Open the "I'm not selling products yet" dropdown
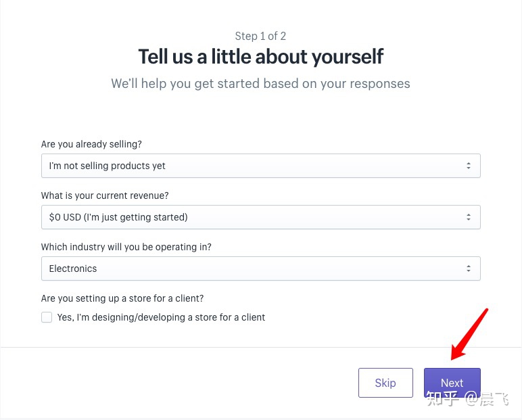Viewport: 522px width, 420px height. 260,166
